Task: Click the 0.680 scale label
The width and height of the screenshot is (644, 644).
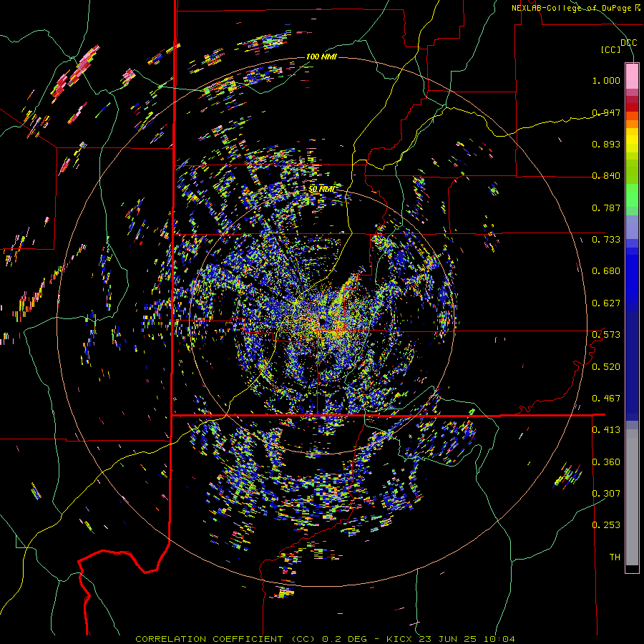Action: [606, 271]
